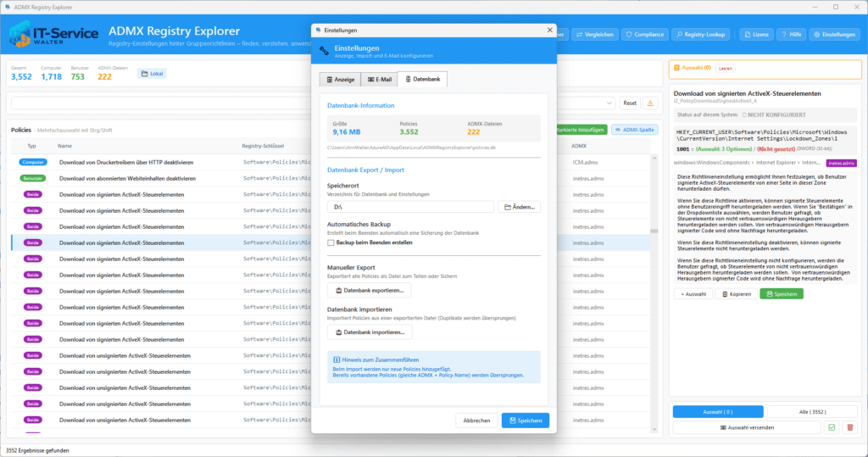Click the Lokal folder badge
Viewport: 868px width, 457px height.
tap(153, 74)
